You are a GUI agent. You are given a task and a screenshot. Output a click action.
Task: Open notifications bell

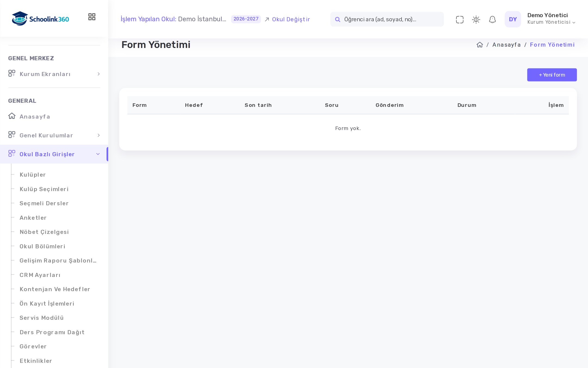click(492, 19)
